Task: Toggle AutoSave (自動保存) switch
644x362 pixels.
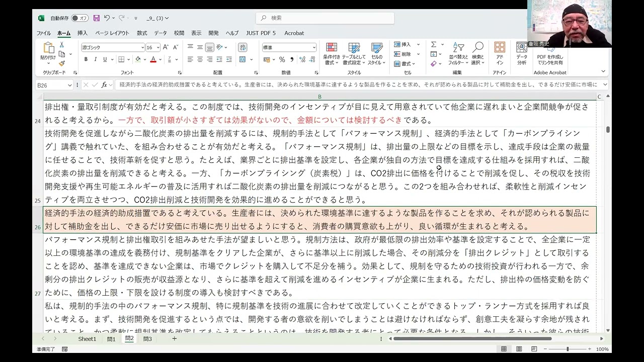Action: 79,18
